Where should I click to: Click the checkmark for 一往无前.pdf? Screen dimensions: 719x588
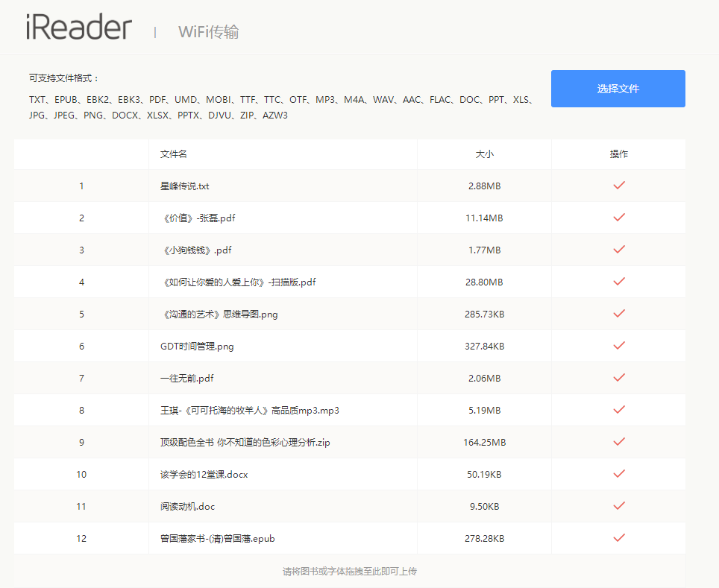pyautogui.click(x=619, y=378)
